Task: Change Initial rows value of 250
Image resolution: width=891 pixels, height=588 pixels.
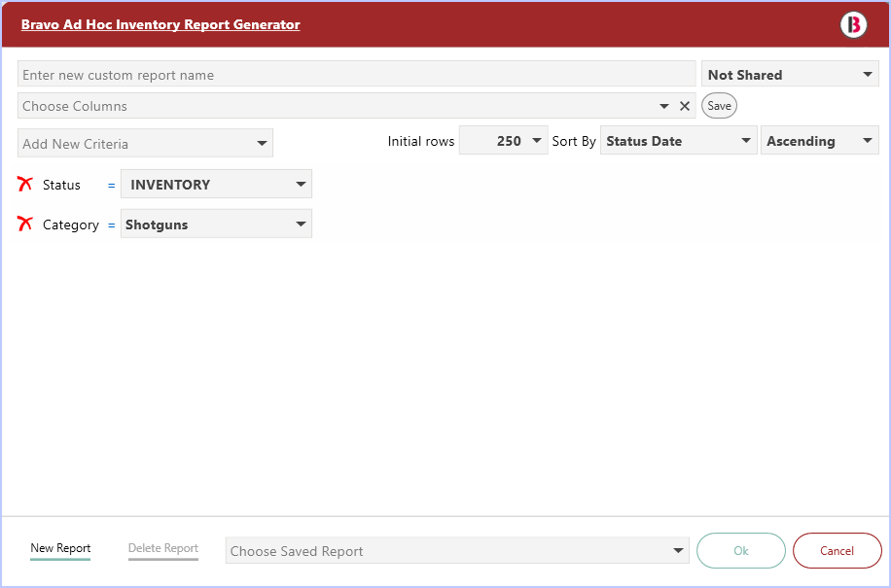Action: (x=504, y=141)
